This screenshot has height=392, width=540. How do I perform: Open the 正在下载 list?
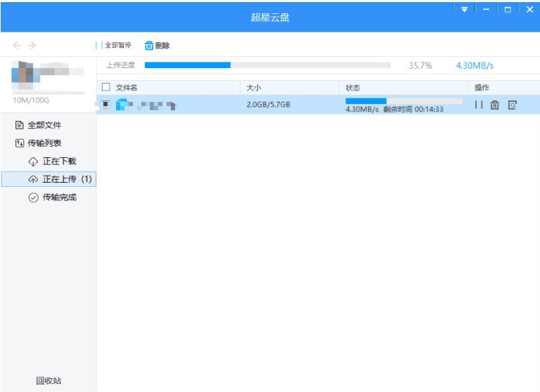coord(52,161)
